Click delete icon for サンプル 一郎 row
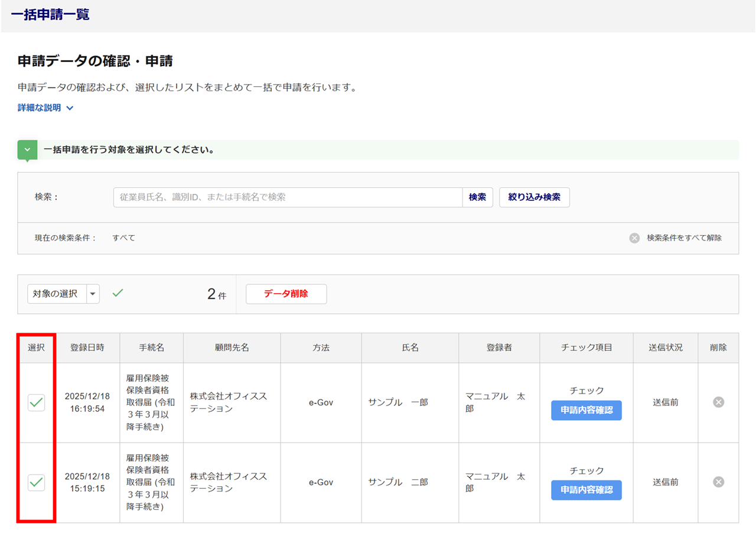This screenshot has height=533, width=756. point(718,402)
